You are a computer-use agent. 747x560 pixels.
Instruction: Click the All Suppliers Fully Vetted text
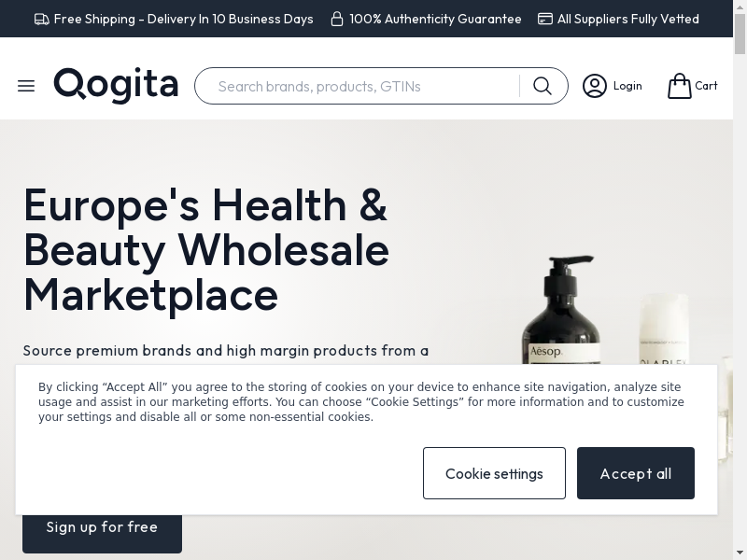point(627,19)
